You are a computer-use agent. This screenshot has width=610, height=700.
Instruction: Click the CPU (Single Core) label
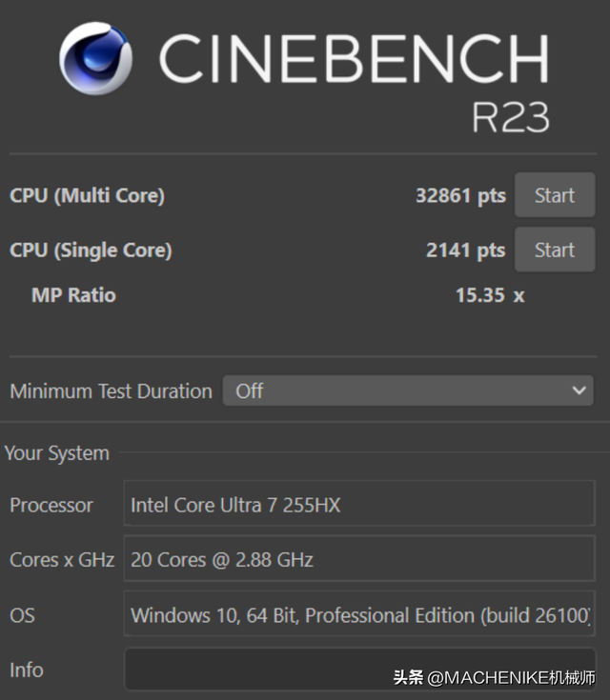[x=91, y=250]
